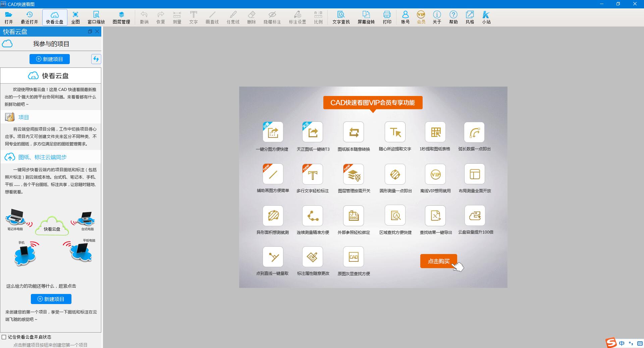Click the 图纸、标注云端同步 section title
This screenshot has width=644, height=348.
point(43,157)
